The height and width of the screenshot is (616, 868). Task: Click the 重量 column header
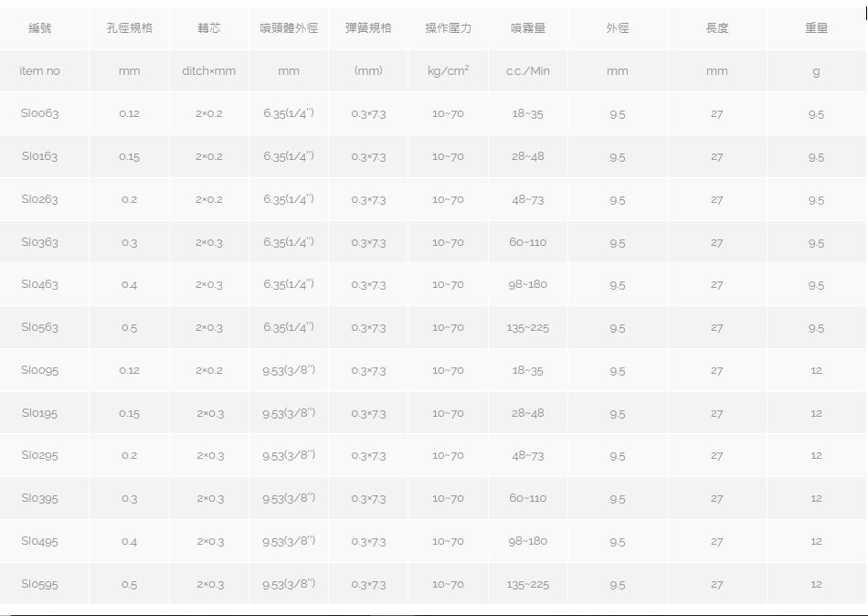pyautogui.click(x=816, y=28)
